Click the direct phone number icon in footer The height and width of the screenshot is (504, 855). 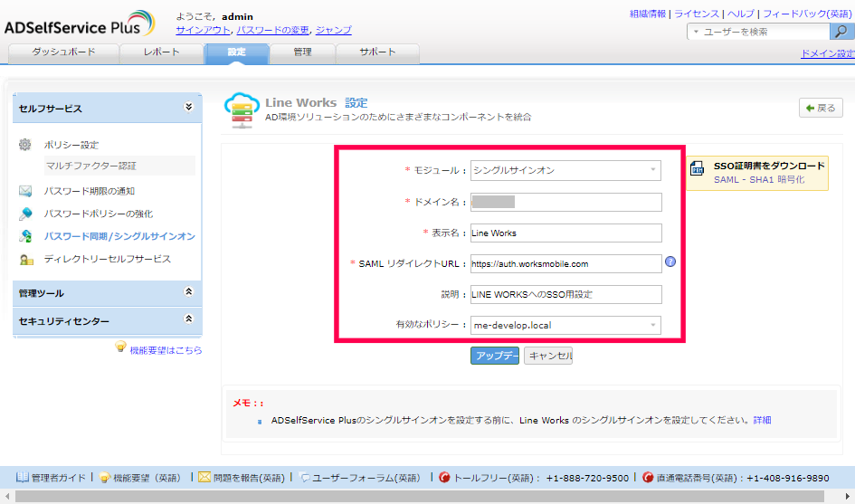pos(648,477)
